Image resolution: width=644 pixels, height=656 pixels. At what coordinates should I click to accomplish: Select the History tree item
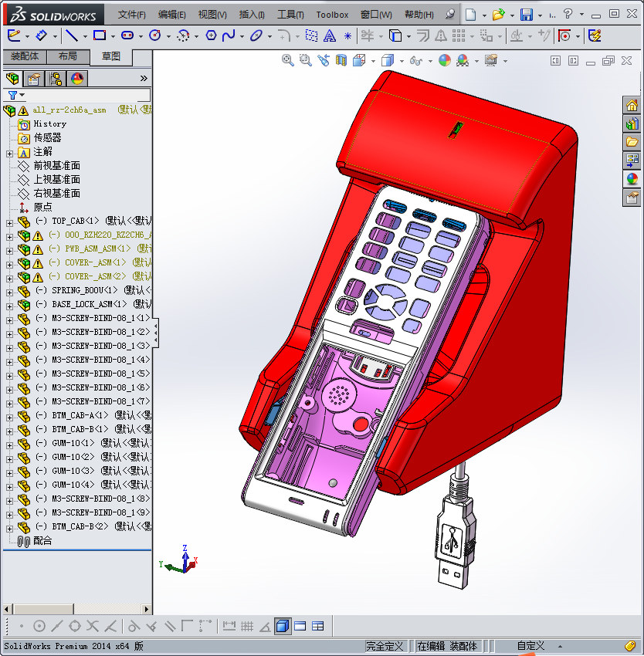click(x=50, y=123)
